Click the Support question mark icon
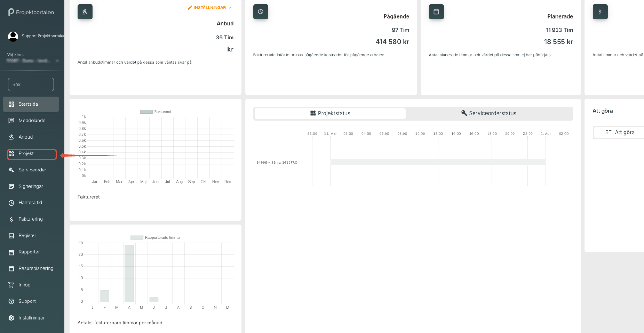The height and width of the screenshot is (333, 644). pyautogui.click(x=11, y=302)
